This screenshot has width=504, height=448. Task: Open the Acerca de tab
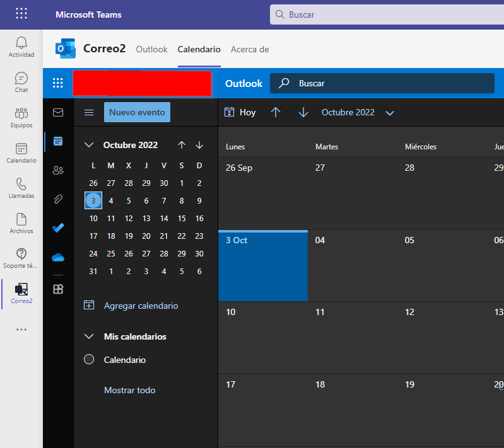click(x=250, y=49)
